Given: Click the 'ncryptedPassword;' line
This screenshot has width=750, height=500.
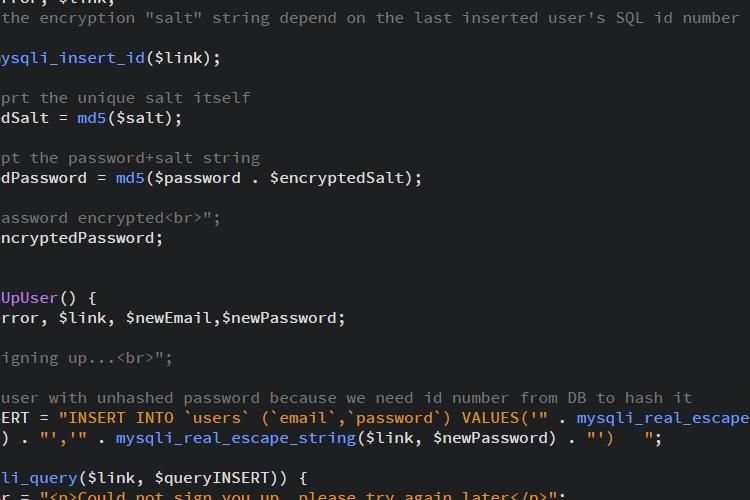Looking at the screenshot, I should (x=81, y=238).
